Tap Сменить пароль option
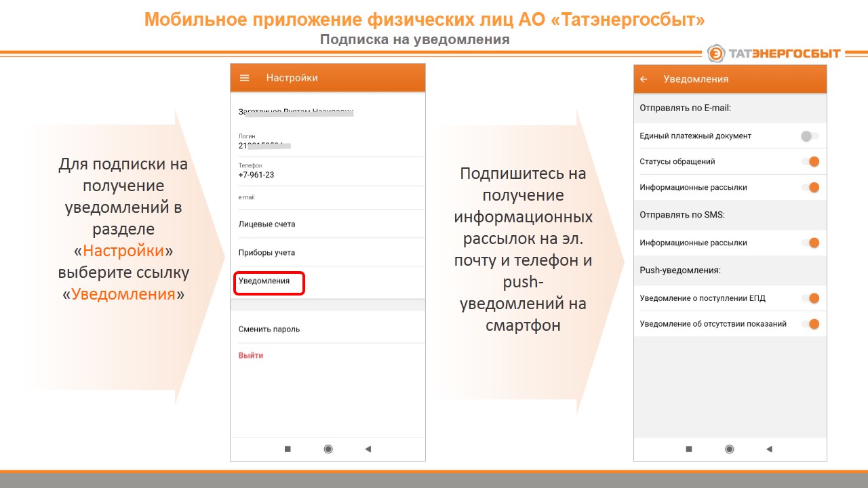 pyautogui.click(x=269, y=329)
